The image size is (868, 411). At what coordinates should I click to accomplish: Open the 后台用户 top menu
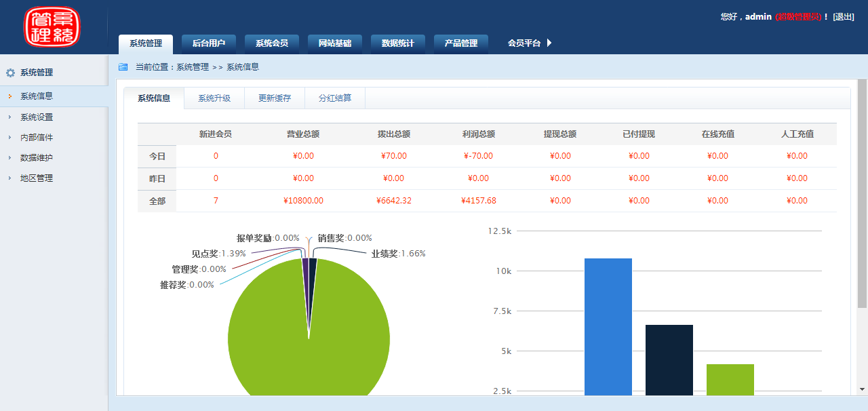coord(209,43)
